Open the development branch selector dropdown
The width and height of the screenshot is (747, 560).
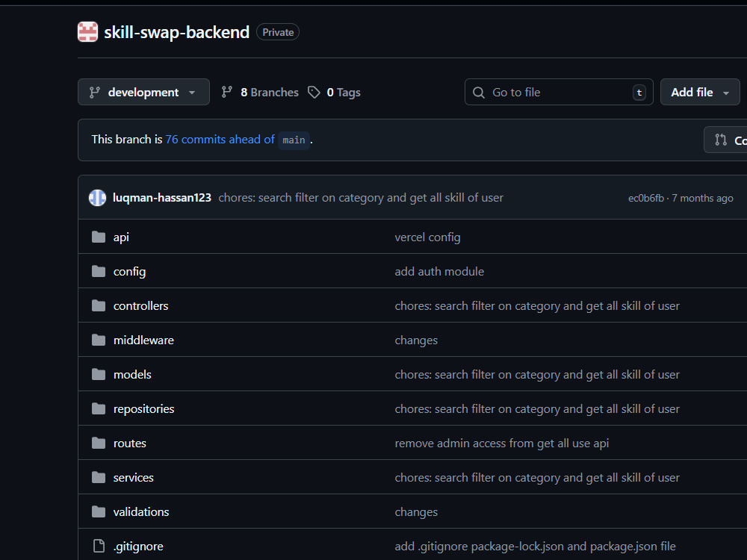pyautogui.click(x=143, y=92)
